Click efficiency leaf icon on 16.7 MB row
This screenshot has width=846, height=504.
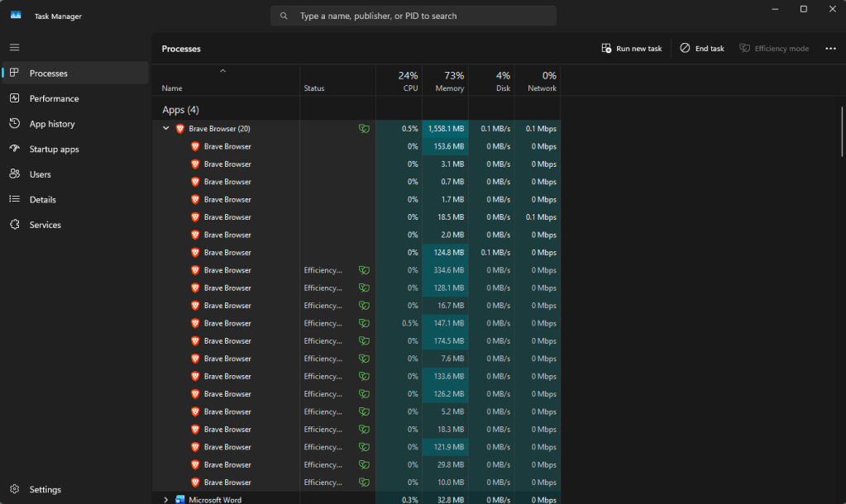click(364, 305)
